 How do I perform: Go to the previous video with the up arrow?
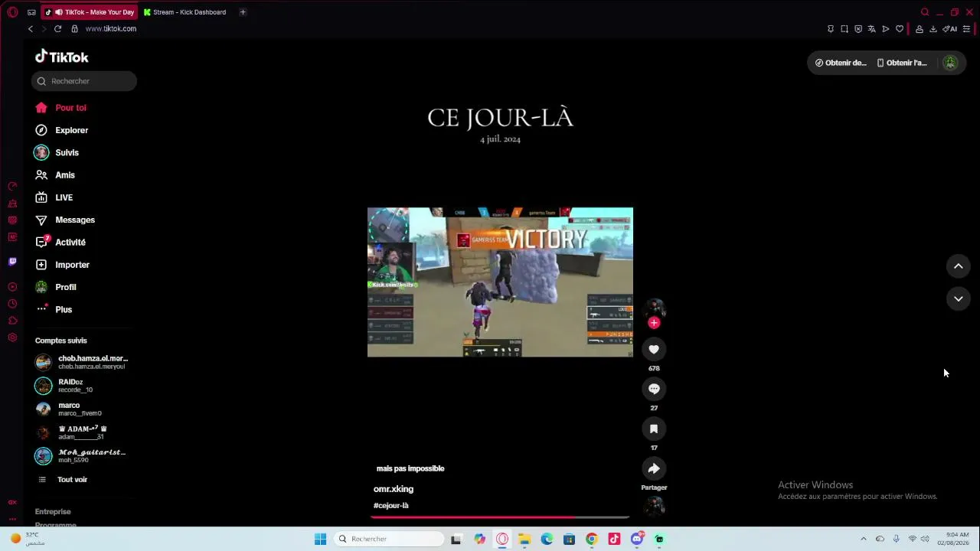958,266
